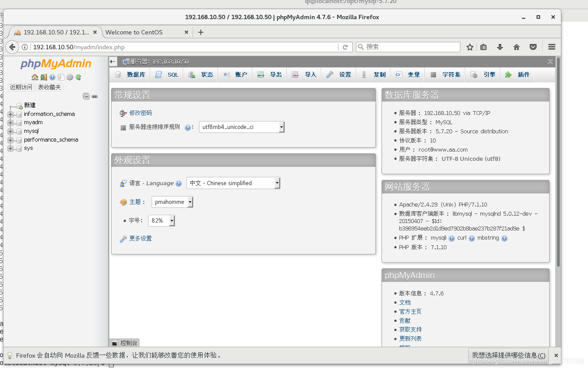
Task: Click the green reload navigation panel icon
Action: click(78, 77)
